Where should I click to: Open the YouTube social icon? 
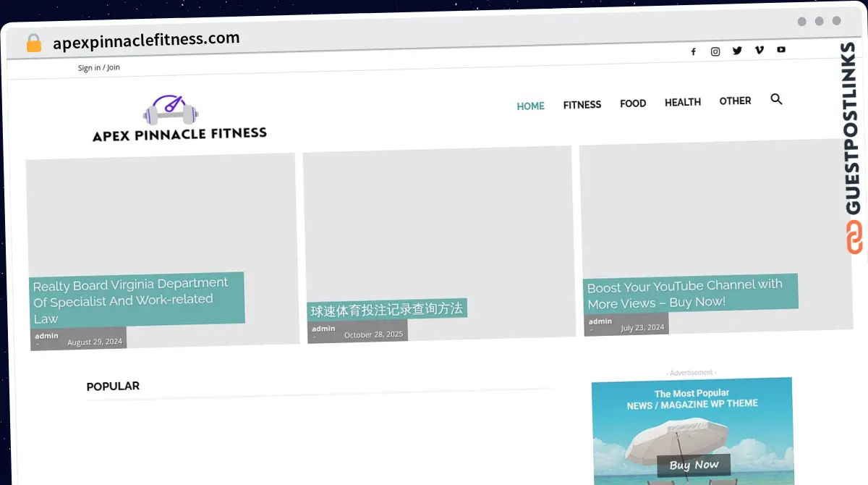pyautogui.click(x=781, y=49)
